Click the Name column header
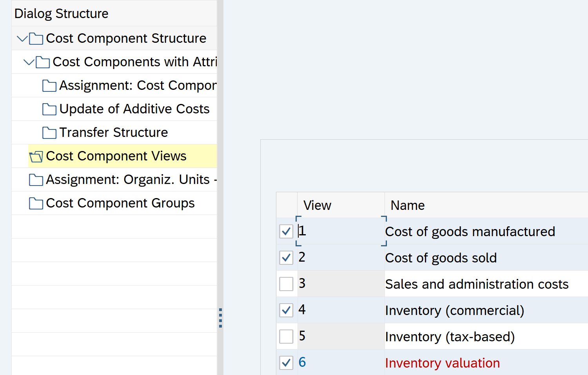This screenshot has height=375, width=588. pos(407,205)
